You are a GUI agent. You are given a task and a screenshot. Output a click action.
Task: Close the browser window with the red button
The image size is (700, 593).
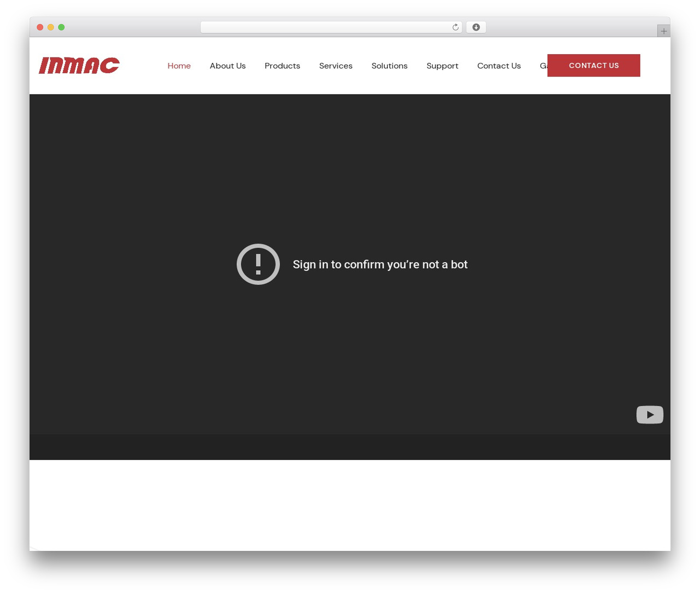(40, 27)
